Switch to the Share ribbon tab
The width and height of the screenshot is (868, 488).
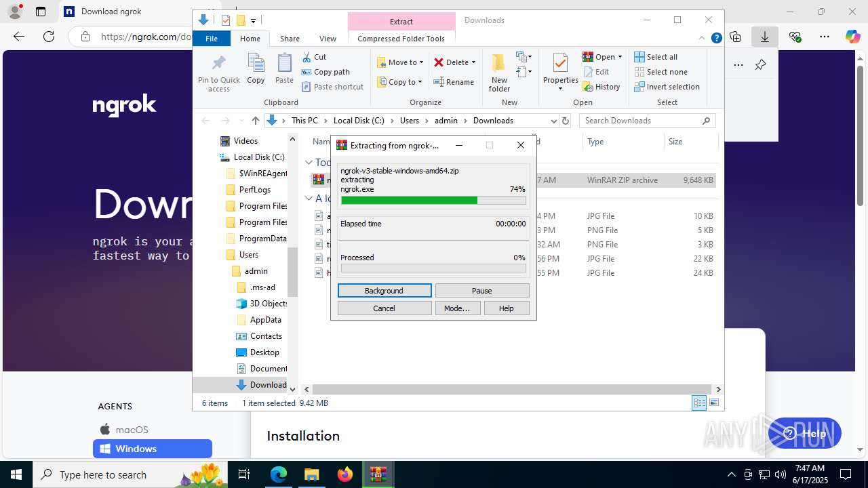coord(290,39)
